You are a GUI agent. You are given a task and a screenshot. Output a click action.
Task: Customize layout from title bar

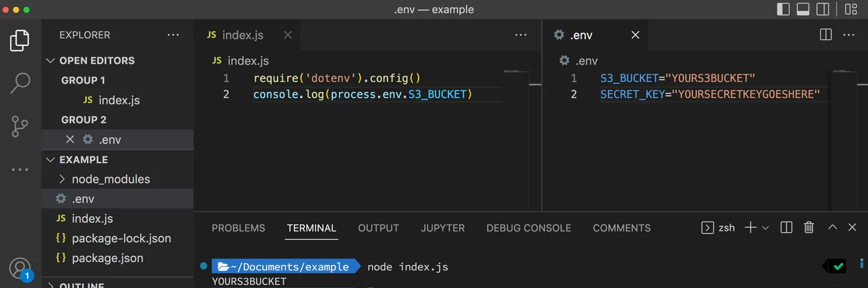pyautogui.click(x=851, y=9)
